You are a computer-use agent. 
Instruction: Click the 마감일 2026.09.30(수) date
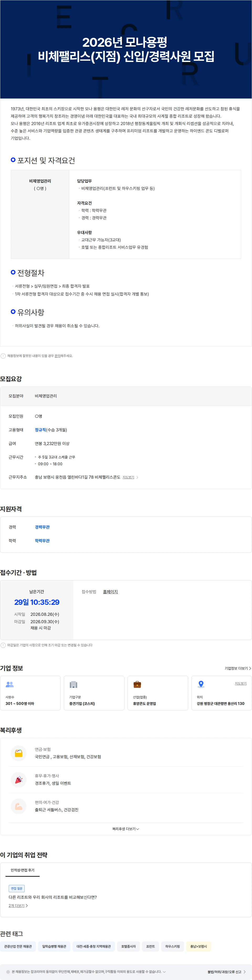coord(44,621)
